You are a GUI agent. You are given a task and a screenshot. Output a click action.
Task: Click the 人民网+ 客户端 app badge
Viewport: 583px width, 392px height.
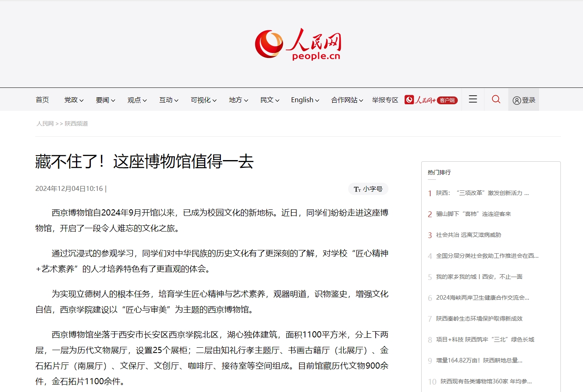431,100
